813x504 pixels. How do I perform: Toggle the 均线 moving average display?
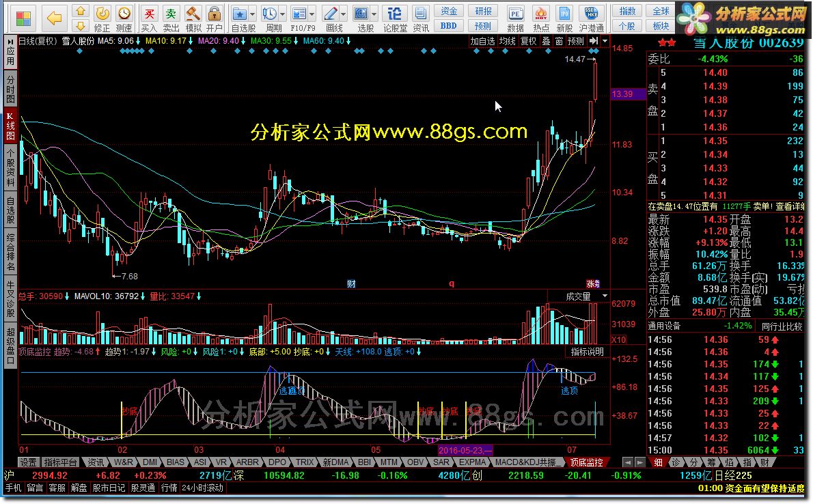point(508,41)
